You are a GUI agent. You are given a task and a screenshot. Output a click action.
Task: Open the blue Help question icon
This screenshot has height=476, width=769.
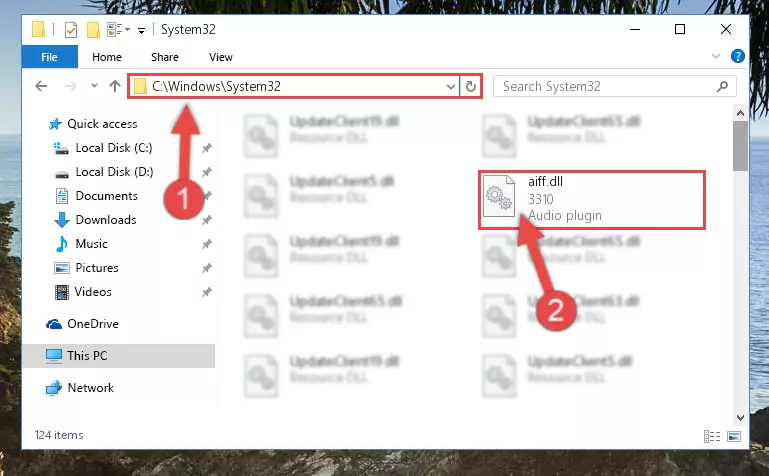click(x=738, y=56)
